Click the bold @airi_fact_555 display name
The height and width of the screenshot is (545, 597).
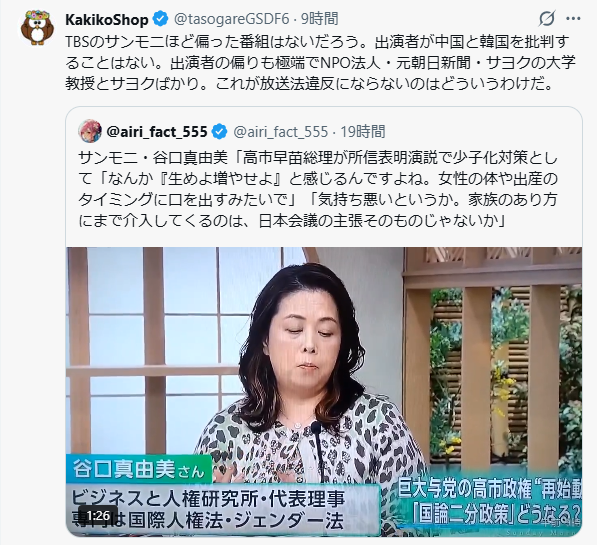coord(157,131)
